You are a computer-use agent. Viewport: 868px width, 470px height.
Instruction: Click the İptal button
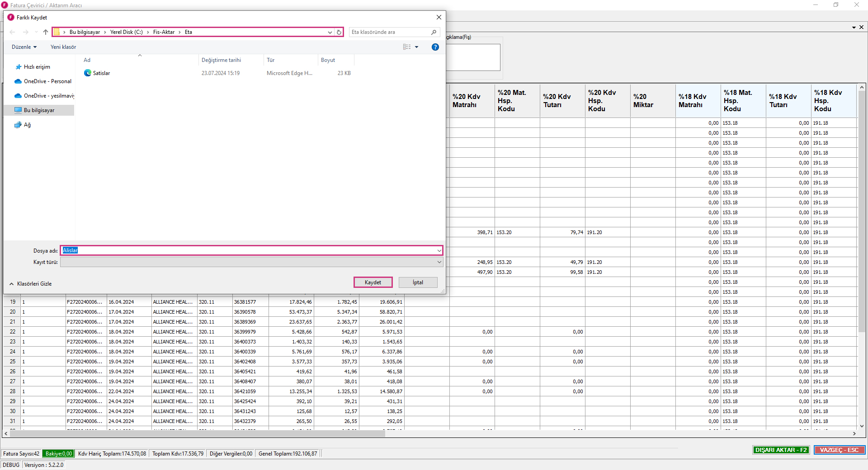[418, 282]
